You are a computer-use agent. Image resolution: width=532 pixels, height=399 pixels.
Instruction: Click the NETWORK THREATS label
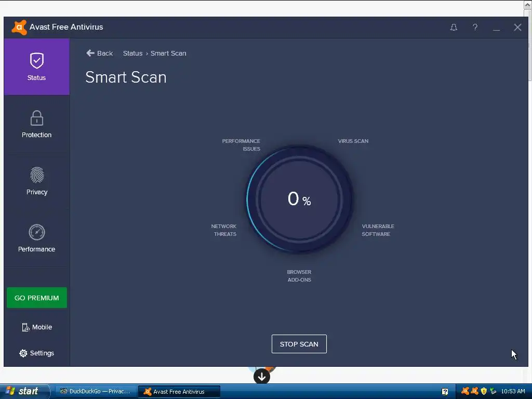pos(224,230)
